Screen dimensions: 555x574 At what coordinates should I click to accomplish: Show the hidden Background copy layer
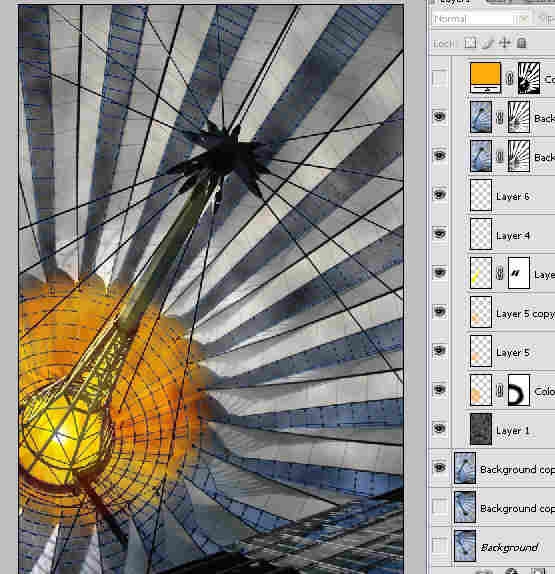(x=439, y=507)
